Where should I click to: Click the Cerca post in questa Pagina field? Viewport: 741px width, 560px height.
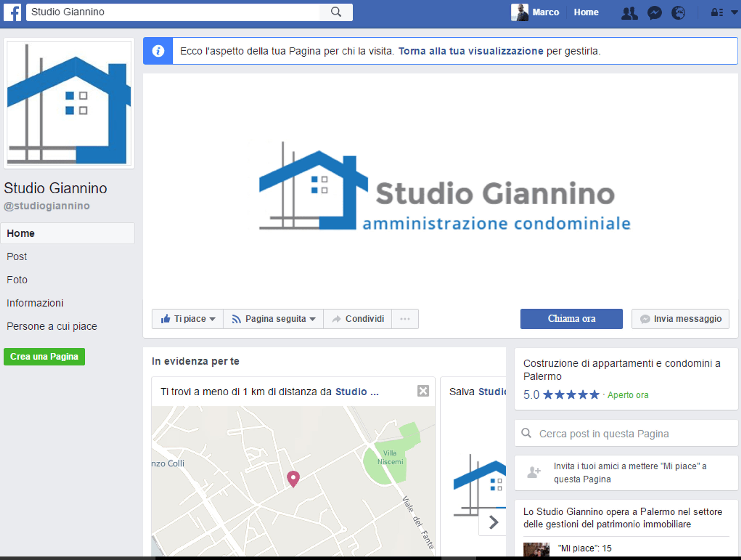pyautogui.click(x=626, y=433)
